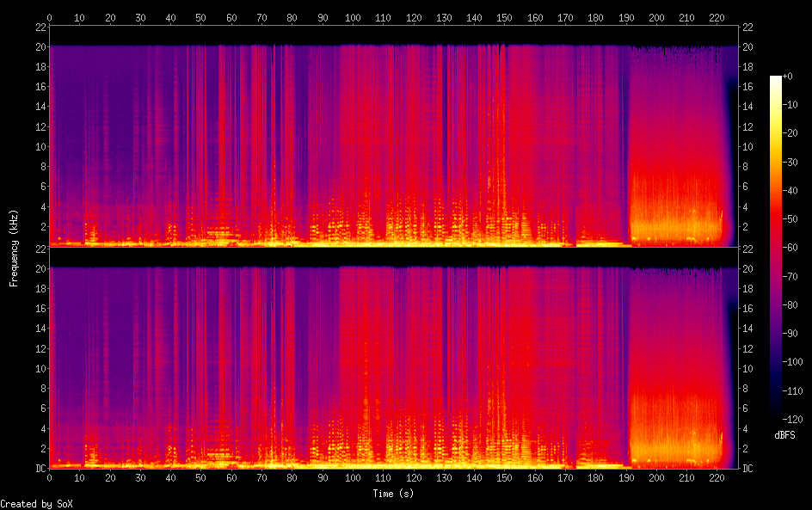Click '0' on the top time axis
This screenshot has width=812, height=510.
[x=49, y=17]
